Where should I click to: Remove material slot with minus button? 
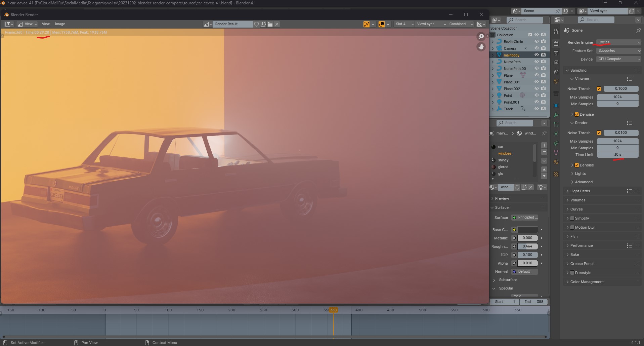(x=544, y=152)
